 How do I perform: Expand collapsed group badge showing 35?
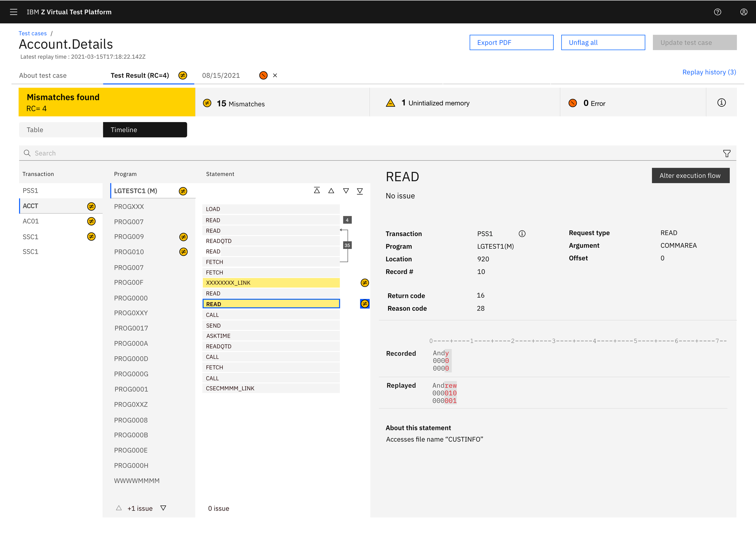(347, 245)
